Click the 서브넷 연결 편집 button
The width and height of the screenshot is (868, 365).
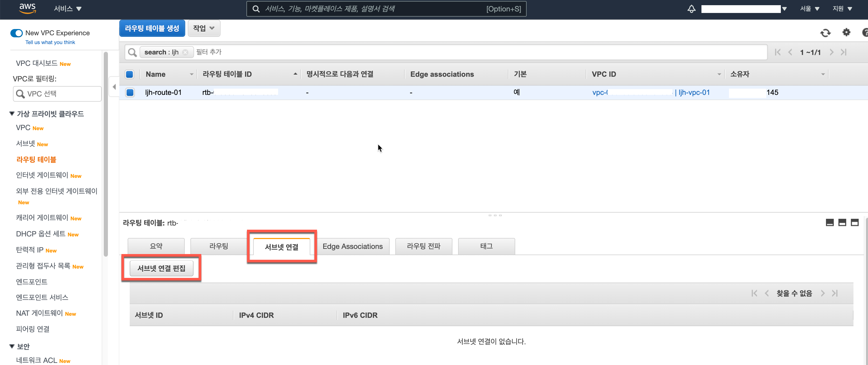pos(161,268)
